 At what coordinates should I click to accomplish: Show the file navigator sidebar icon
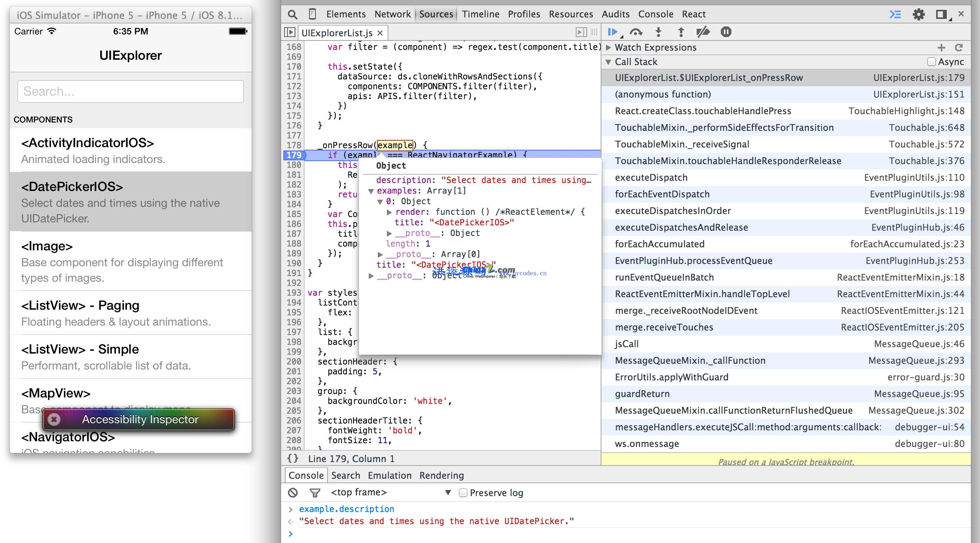(289, 33)
